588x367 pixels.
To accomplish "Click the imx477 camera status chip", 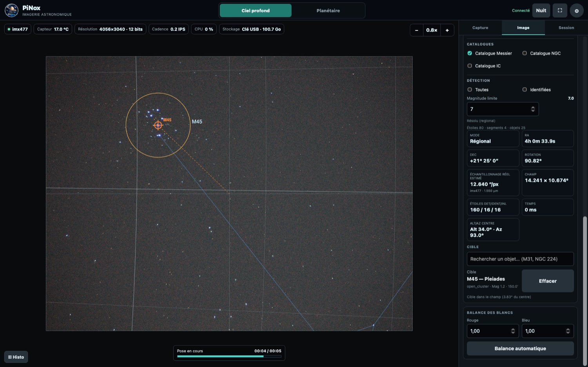I will (18, 29).
